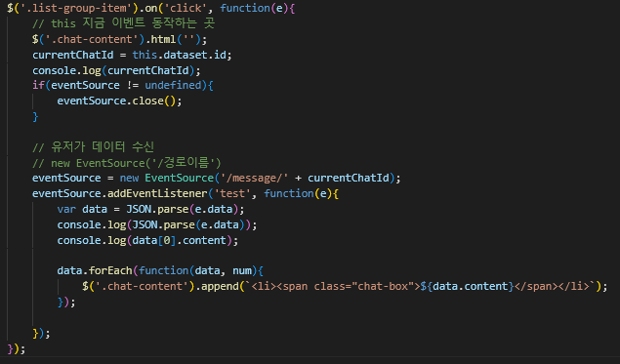Click the '/message/' path string
This screenshot has height=364, width=620.
[254, 179]
